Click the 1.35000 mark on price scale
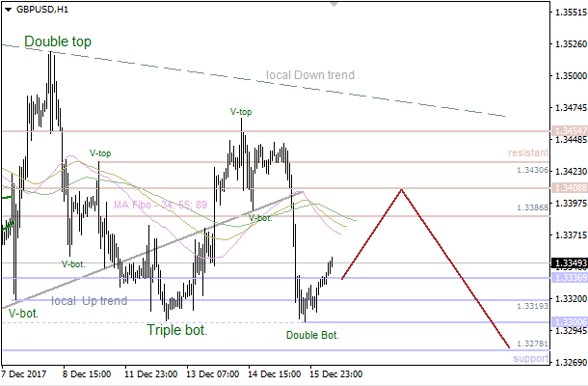Screen dimensions: 588x386 click(x=567, y=76)
